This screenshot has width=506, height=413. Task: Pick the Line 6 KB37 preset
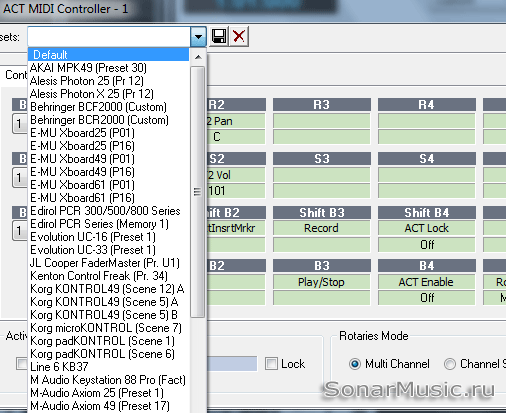point(108,367)
